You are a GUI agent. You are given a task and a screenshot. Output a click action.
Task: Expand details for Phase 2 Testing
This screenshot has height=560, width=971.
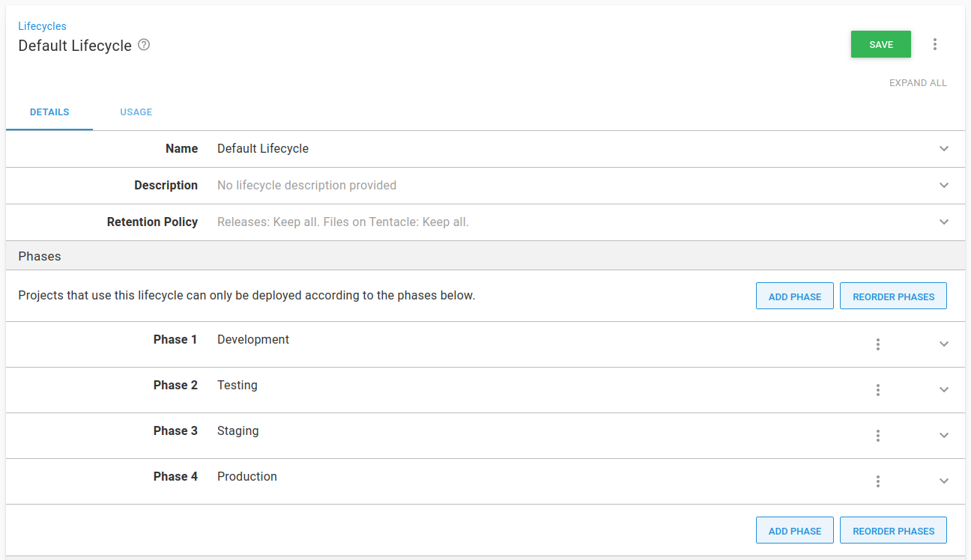click(944, 389)
